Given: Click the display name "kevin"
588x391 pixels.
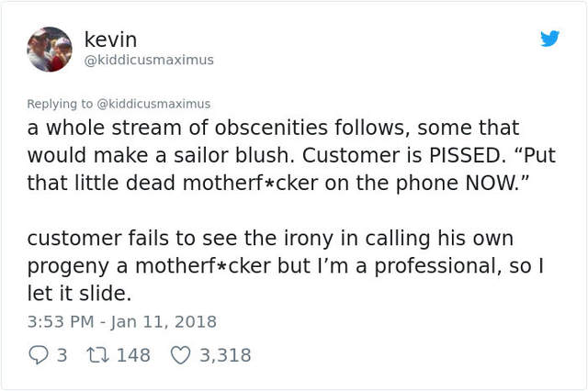Looking at the screenshot, I should point(110,39).
